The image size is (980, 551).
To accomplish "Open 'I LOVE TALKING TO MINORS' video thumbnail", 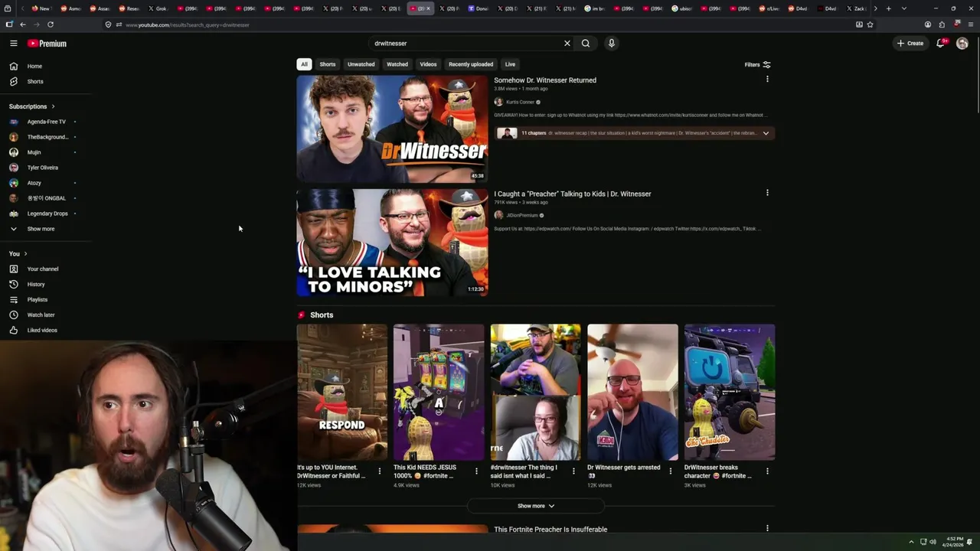I will pyautogui.click(x=392, y=243).
